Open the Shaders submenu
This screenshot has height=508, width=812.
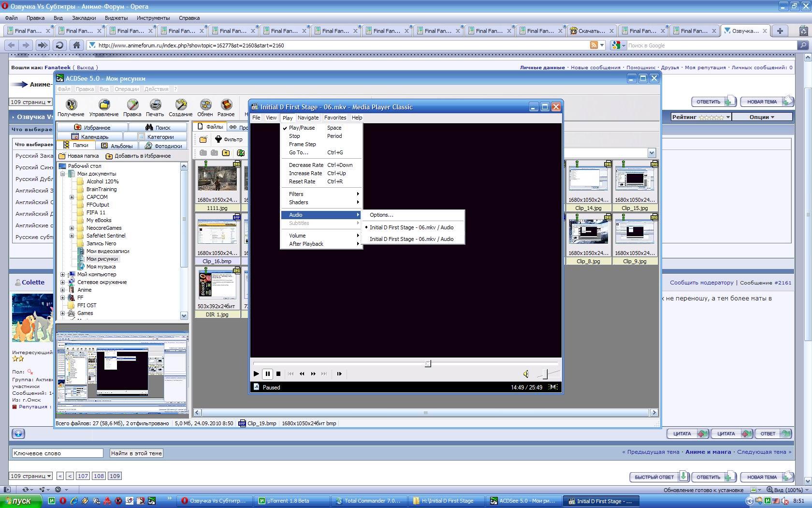[x=321, y=202]
